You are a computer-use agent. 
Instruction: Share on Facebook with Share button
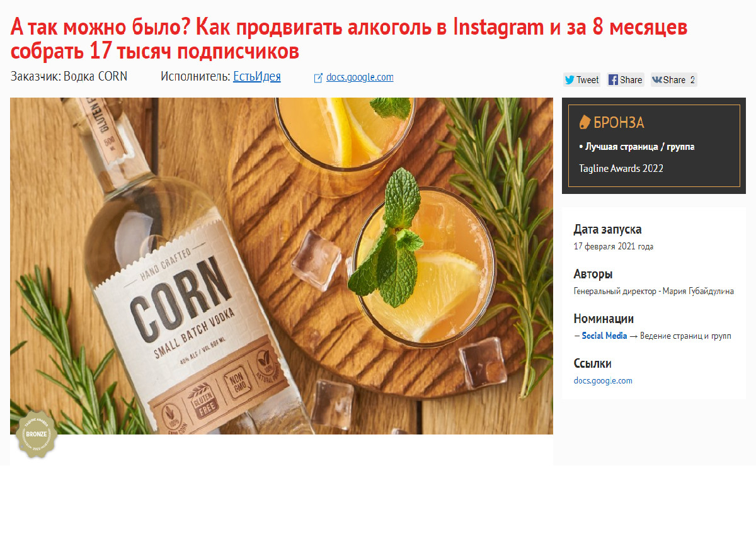tap(626, 80)
